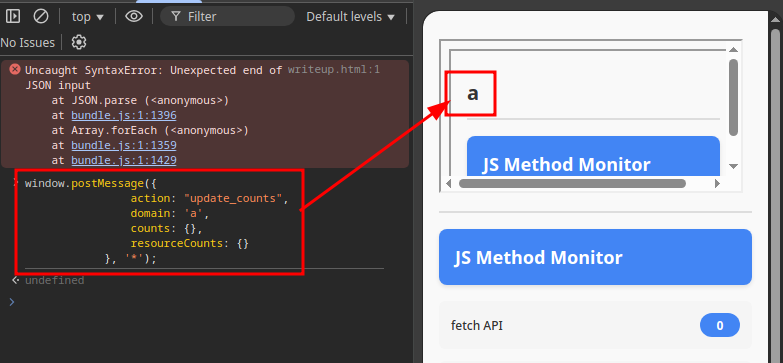Click the 'Uncaught SyntaxError: Unexpected end of' message text

153,70
